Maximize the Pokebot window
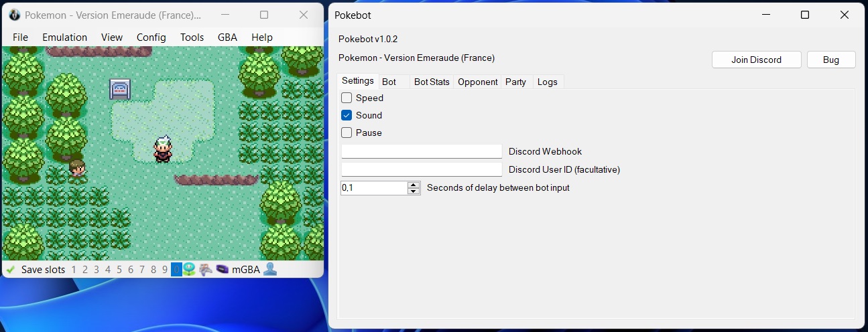868x332 pixels. pyautogui.click(x=805, y=15)
